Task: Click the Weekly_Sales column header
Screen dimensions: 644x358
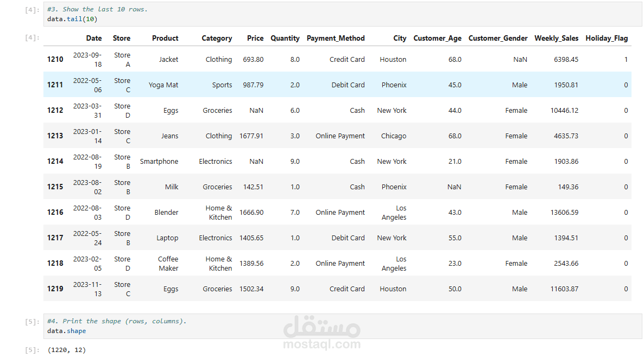Action: 556,39
